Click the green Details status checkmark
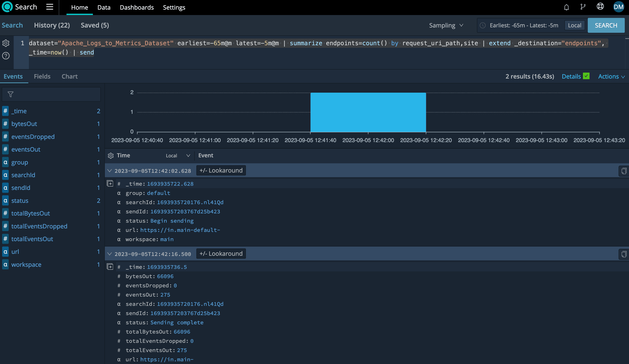Viewport: 629px width, 364px height. (586, 76)
